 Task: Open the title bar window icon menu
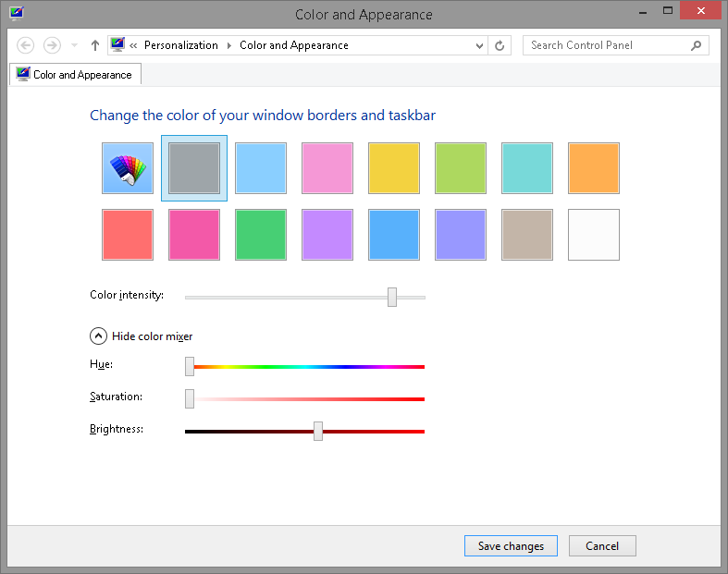(x=16, y=14)
